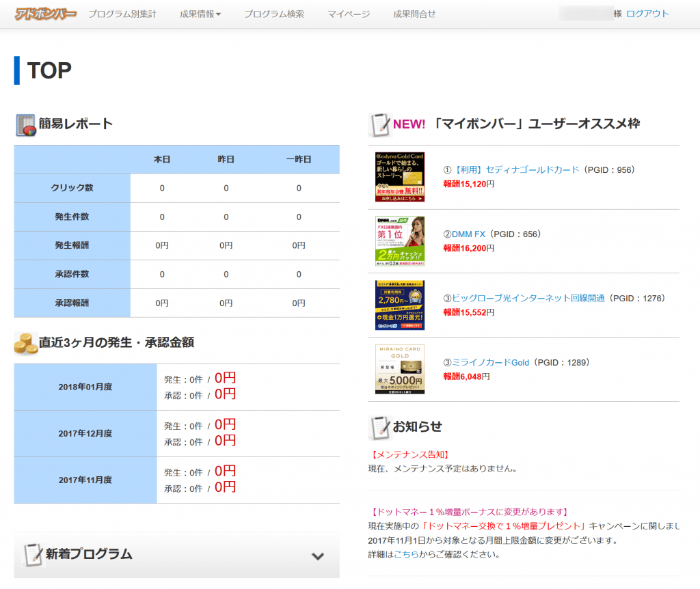The image size is (700, 589).
Task: Click the こちら link in the notice
Action: pyautogui.click(x=406, y=555)
